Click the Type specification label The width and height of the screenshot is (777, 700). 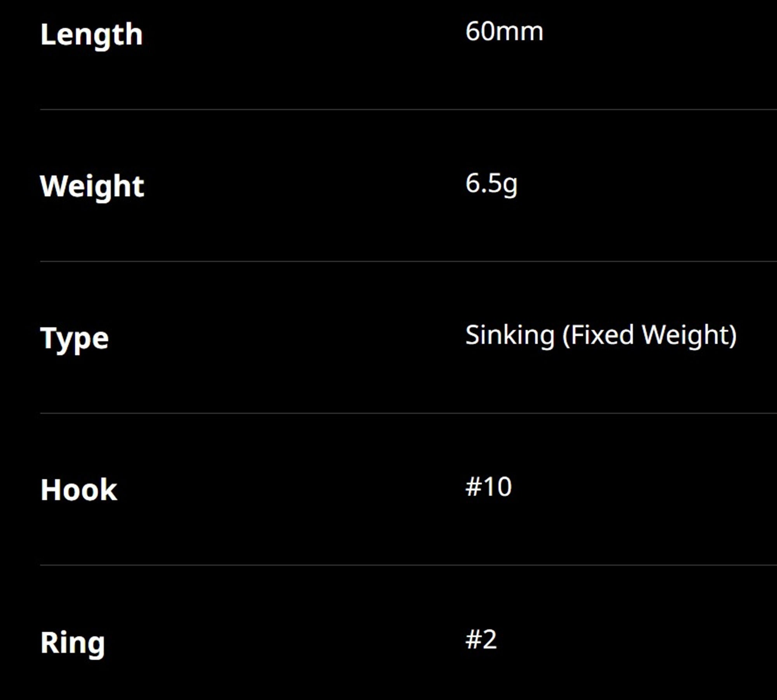(x=75, y=339)
